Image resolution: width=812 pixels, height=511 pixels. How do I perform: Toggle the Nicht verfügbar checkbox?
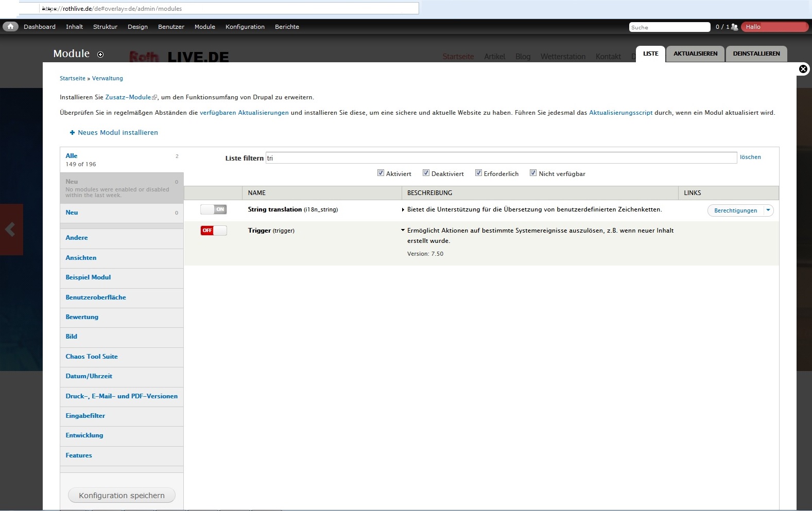point(533,173)
